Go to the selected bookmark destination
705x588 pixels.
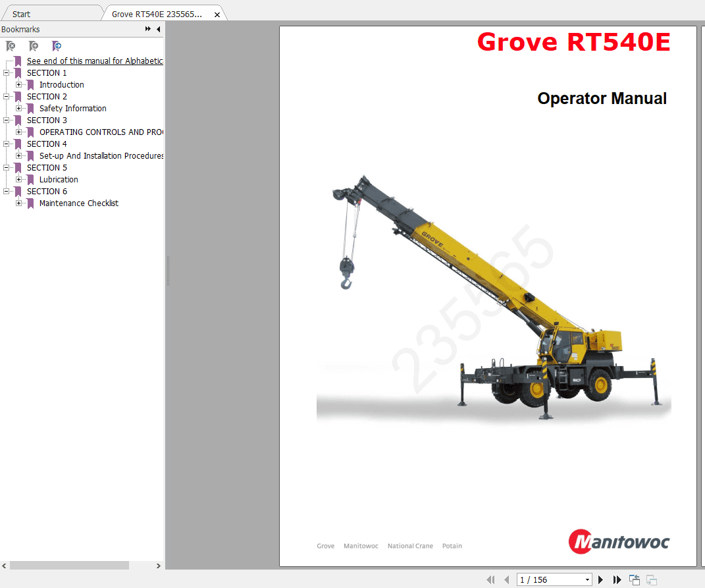pos(56,46)
